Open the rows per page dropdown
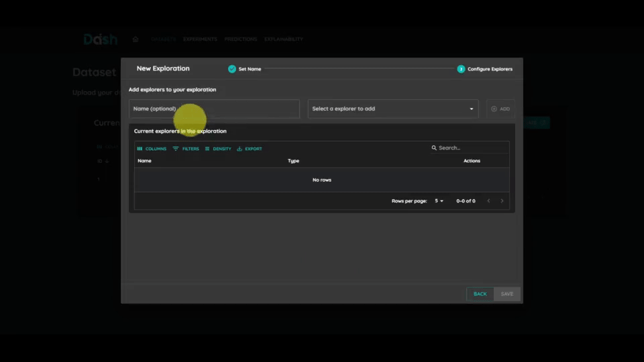The image size is (644, 362). 439,200
